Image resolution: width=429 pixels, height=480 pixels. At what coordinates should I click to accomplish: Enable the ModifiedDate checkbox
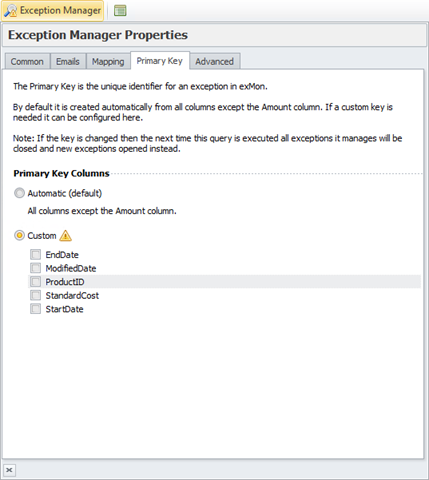click(x=35, y=268)
